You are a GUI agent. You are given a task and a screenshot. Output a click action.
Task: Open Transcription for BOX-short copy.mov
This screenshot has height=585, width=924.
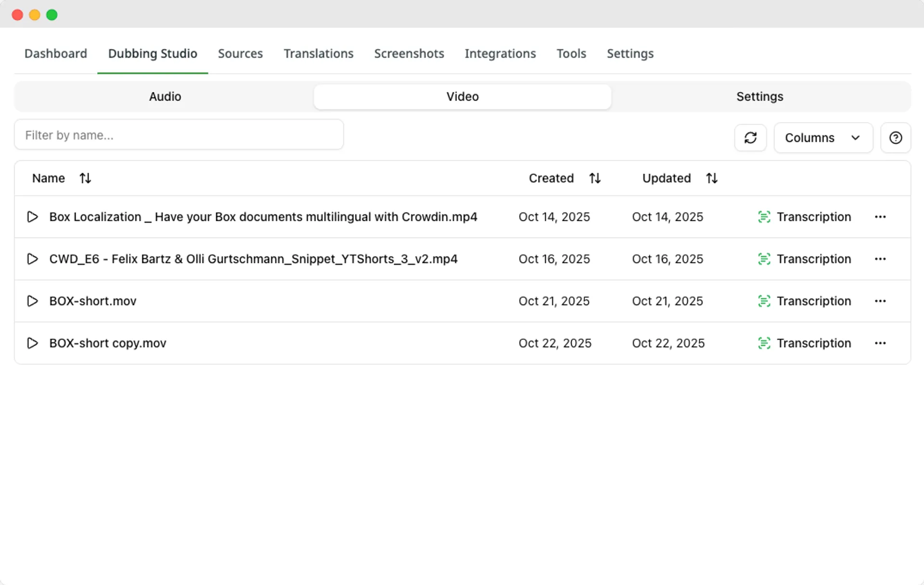[805, 343]
